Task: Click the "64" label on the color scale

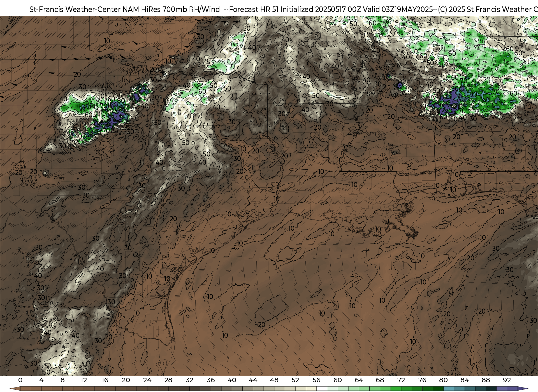Action: coord(359,380)
